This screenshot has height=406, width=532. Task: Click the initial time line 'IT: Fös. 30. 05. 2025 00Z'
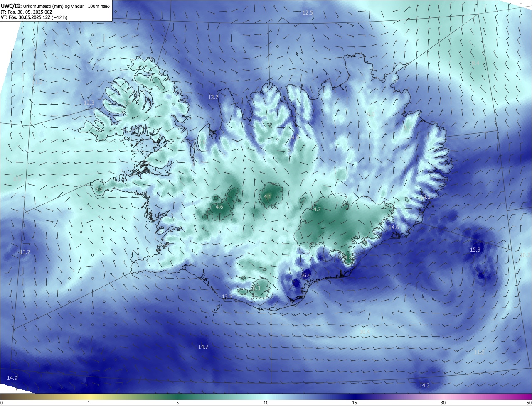pos(26,12)
